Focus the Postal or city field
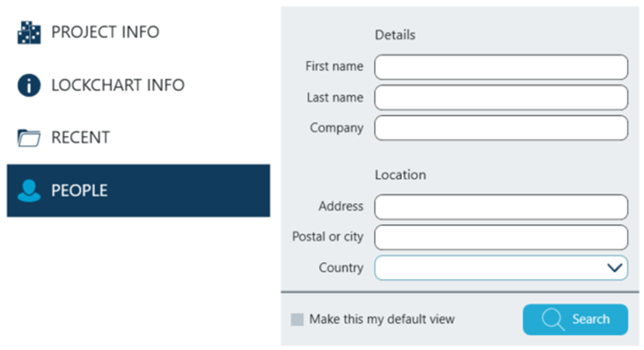Viewport: 644px width, 350px height. (501, 237)
